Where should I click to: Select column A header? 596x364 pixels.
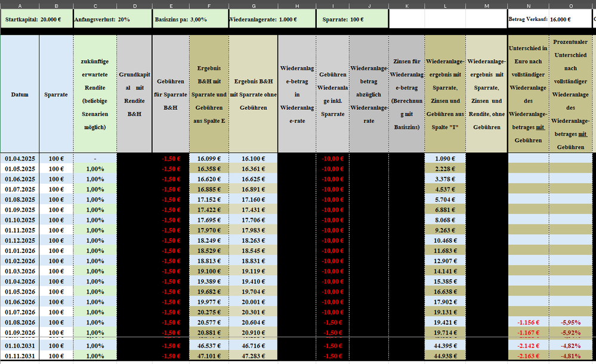(20, 6)
